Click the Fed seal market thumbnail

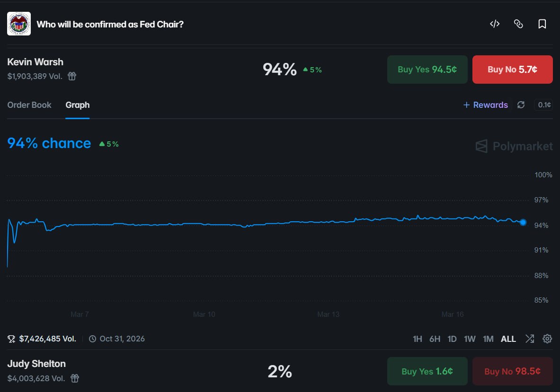click(19, 24)
